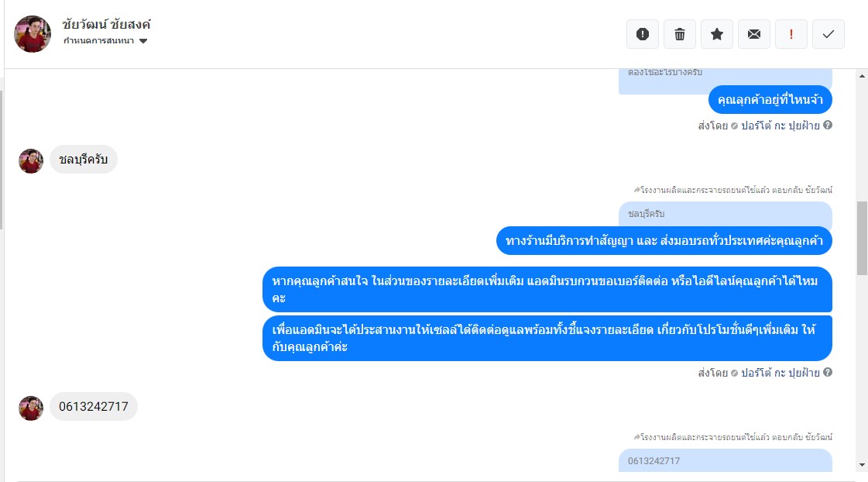Open profile picture in conversation header
This screenshot has height=482, width=868.
tap(32, 34)
